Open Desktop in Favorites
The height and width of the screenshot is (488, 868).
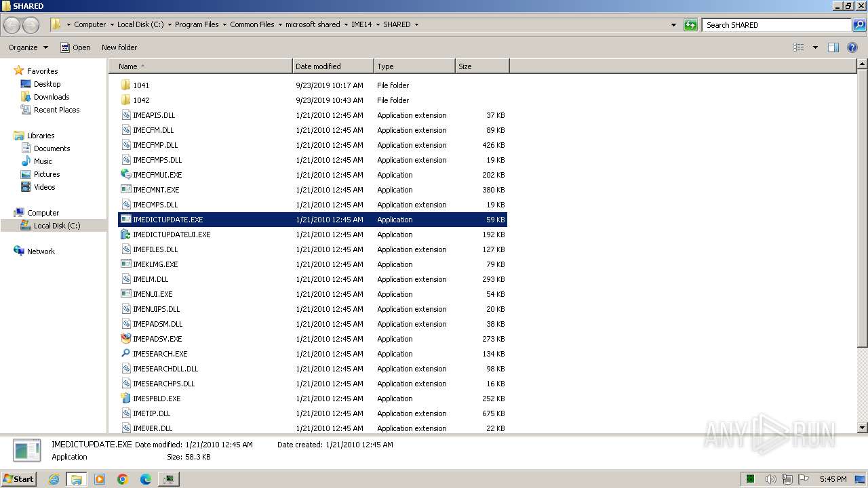(x=47, y=84)
